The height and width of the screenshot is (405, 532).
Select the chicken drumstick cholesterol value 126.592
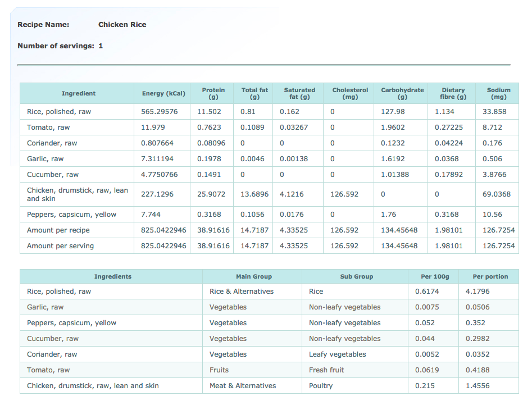point(344,194)
